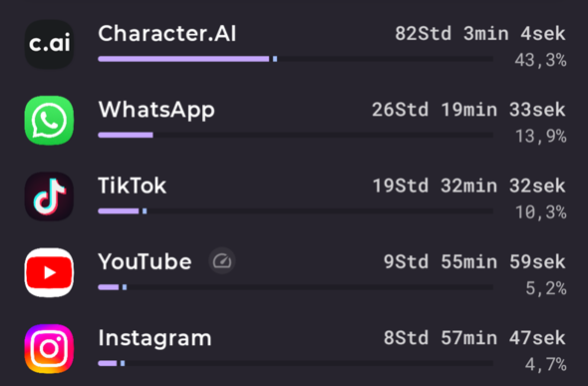
Task: Open the YouTube app name label
Action: [x=145, y=261]
